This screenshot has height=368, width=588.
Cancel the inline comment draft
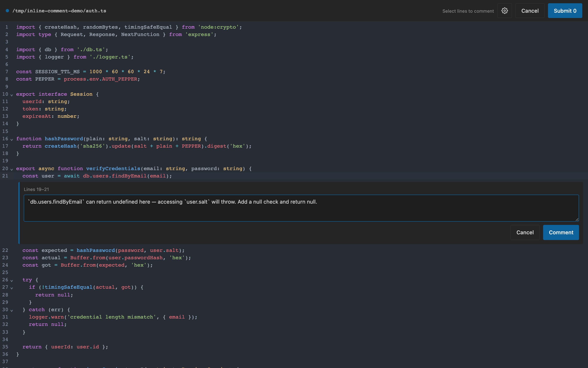[525, 232]
